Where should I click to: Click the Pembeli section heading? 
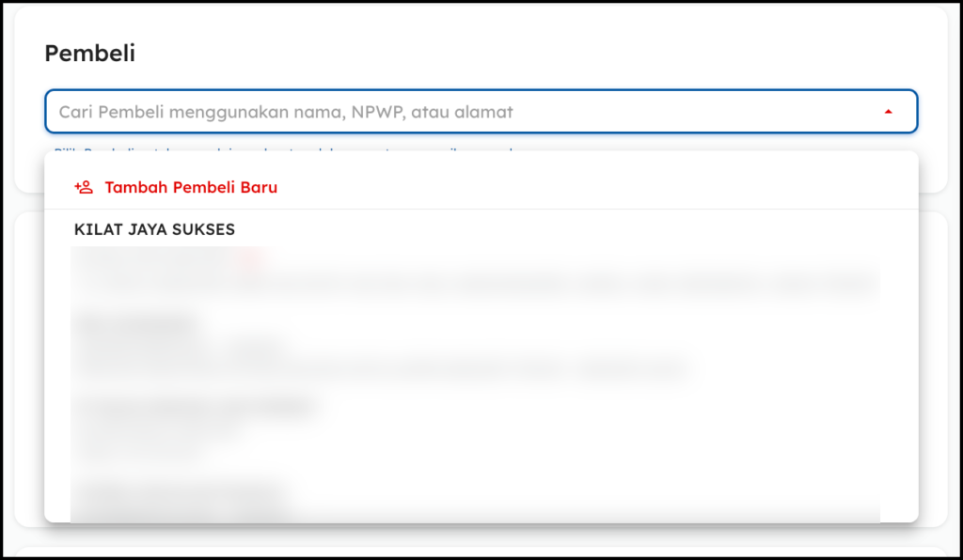pyautogui.click(x=90, y=54)
